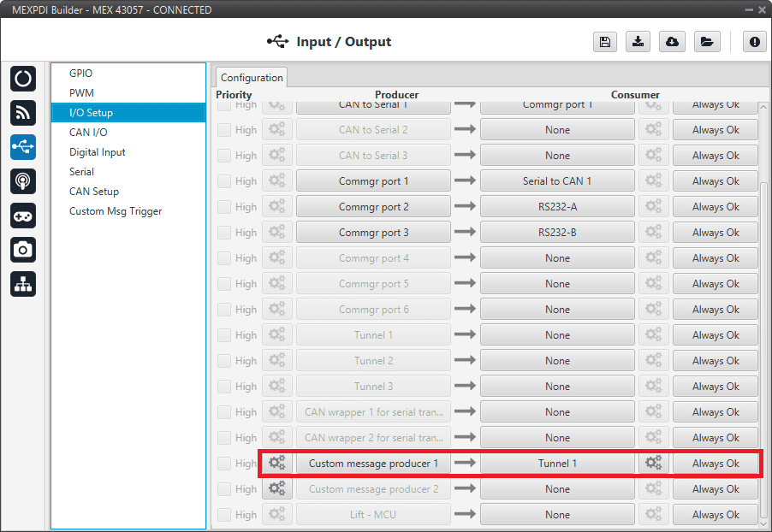
Task: Select the USB Input/Output sidebar icon
Action: (x=22, y=146)
